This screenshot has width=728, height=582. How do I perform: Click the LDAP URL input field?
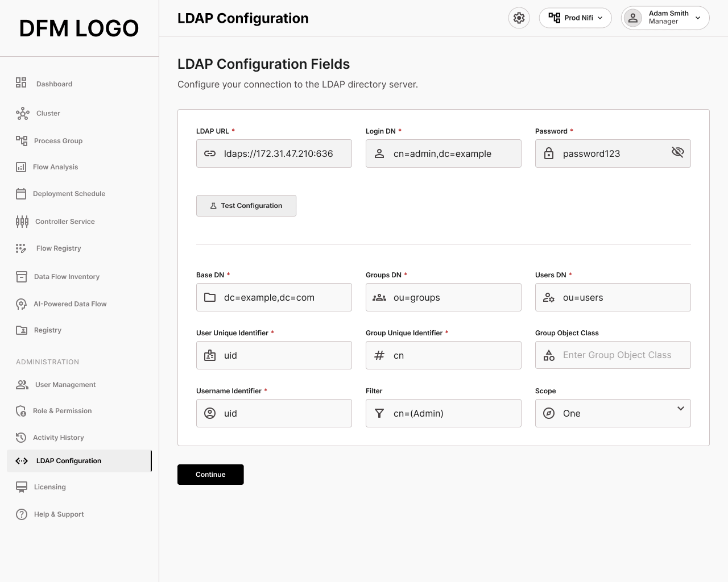[x=274, y=153]
